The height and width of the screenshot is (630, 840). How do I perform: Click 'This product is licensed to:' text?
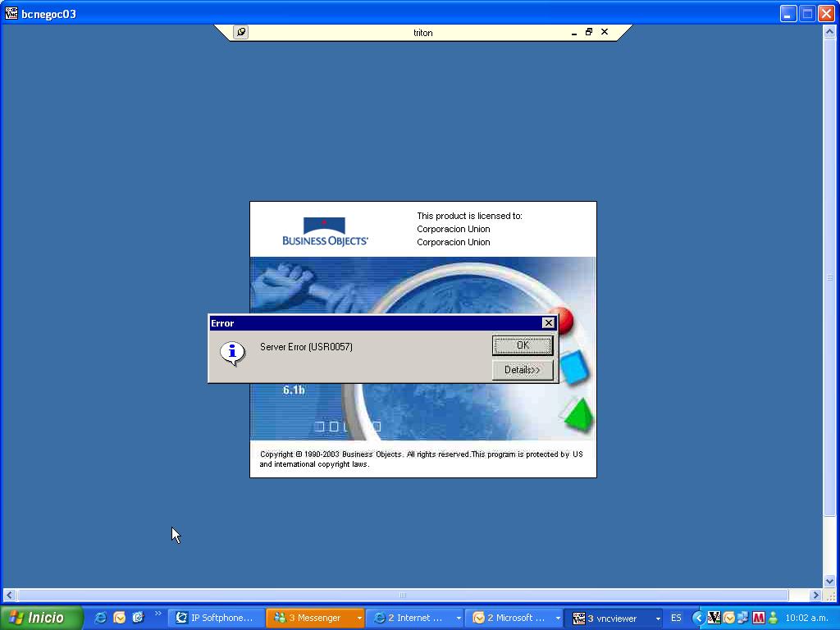[x=469, y=216]
